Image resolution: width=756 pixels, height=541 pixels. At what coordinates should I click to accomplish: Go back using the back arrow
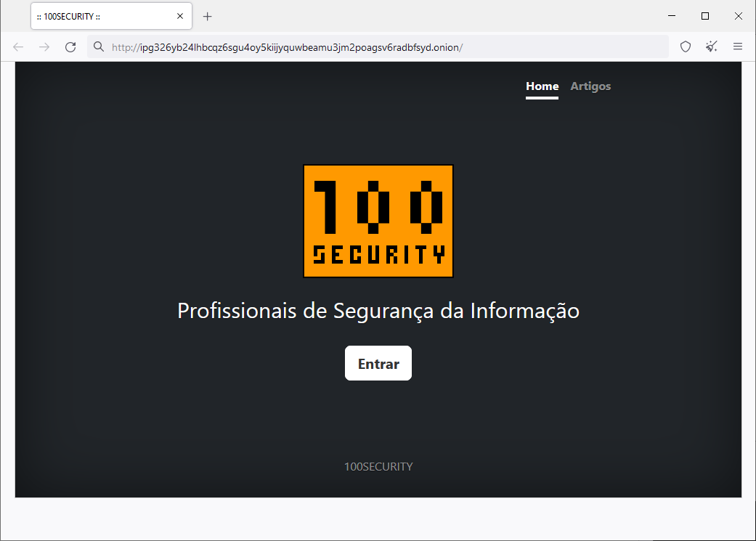[18, 46]
